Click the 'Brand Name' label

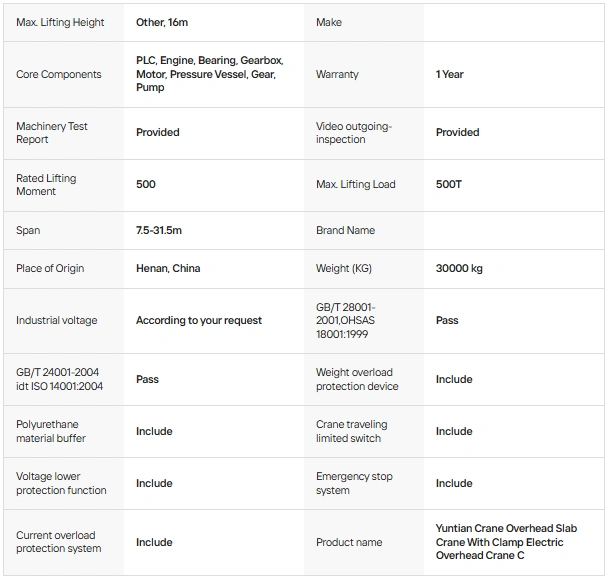pyautogui.click(x=345, y=230)
